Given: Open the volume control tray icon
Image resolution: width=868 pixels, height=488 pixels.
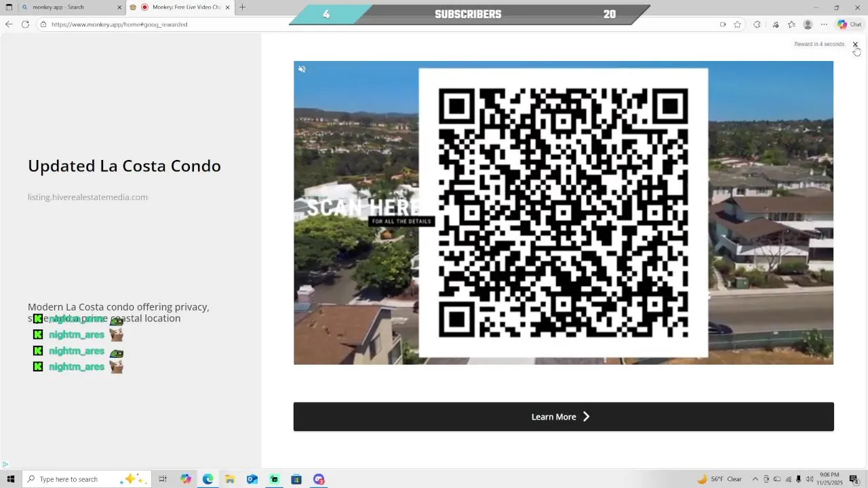Looking at the screenshot, I should tap(810, 479).
